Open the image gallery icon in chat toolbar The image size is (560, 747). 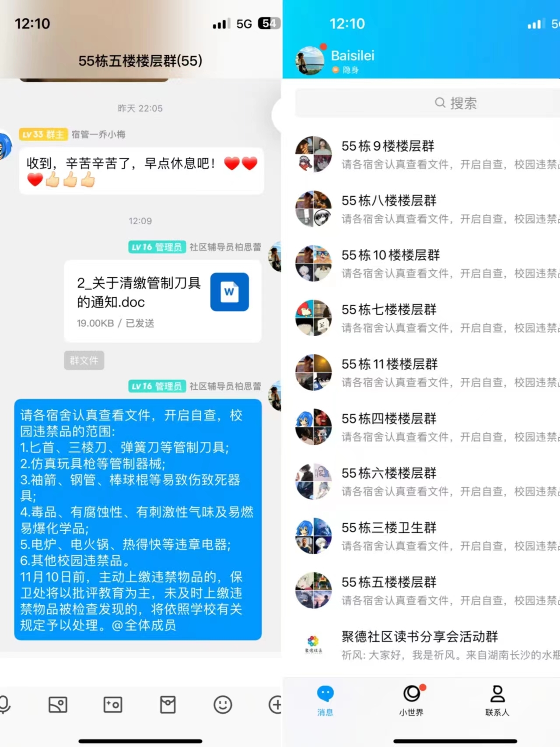58,705
